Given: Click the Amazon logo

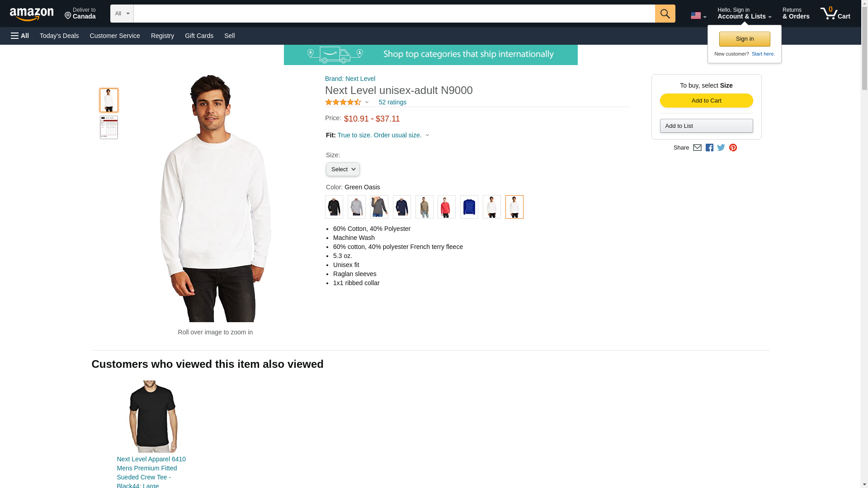Looking at the screenshot, I should click(32, 14).
